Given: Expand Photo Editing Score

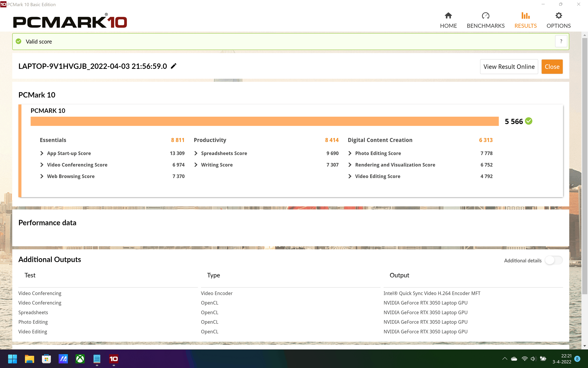Looking at the screenshot, I should coord(350,153).
